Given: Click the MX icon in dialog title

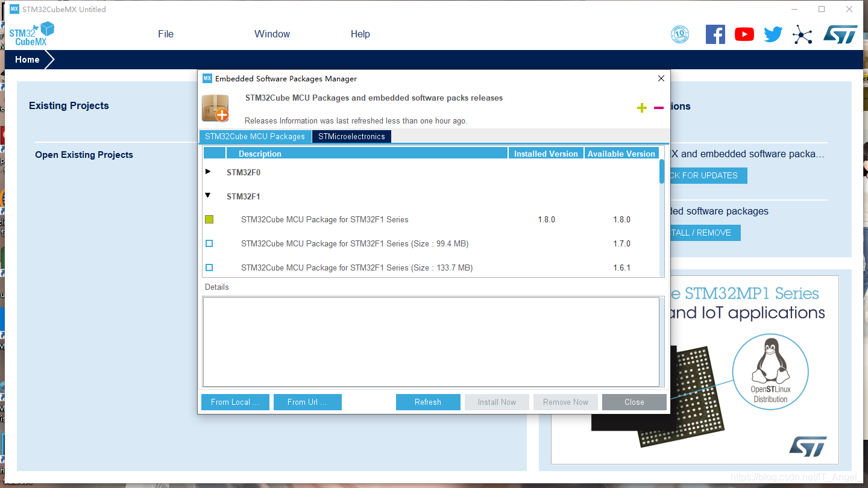Looking at the screenshot, I should (x=207, y=78).
